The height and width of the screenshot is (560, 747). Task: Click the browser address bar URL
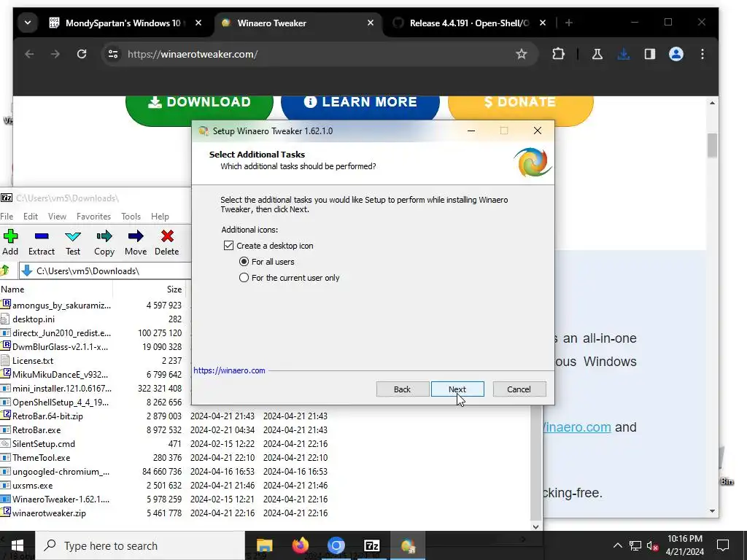click(193, 54)
